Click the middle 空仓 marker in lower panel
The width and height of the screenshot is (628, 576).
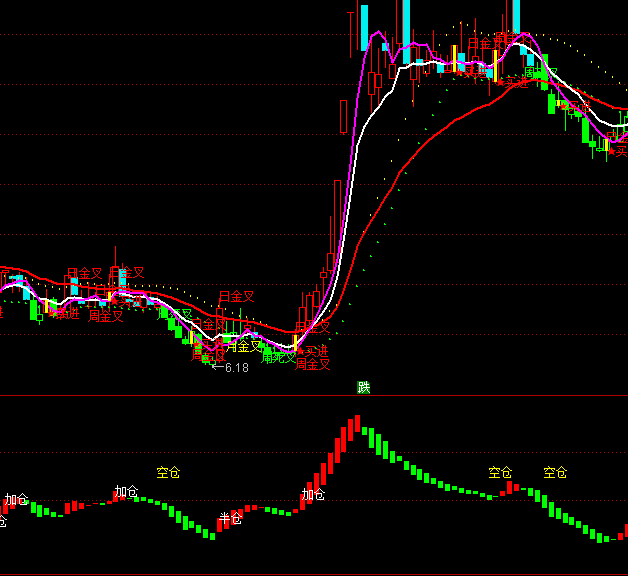click(x=500, y=472)
